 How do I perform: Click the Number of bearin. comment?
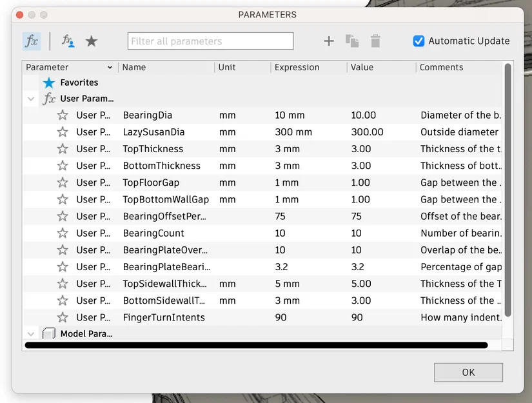461,233
